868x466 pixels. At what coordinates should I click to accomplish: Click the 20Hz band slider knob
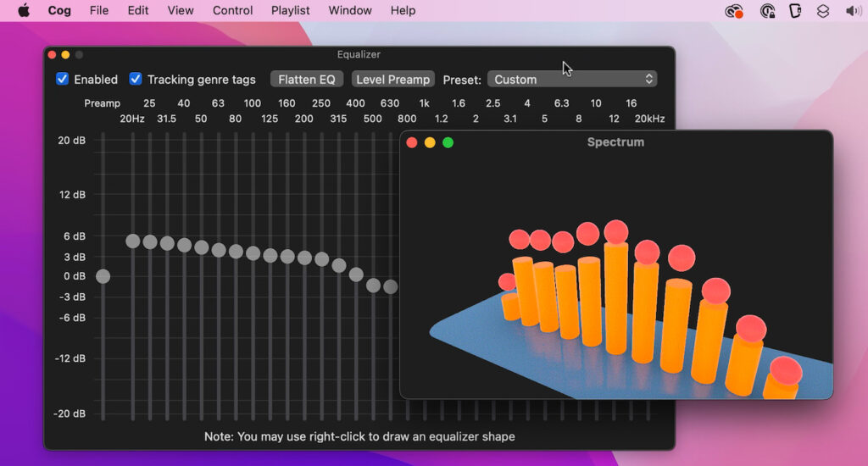point(133,241)
